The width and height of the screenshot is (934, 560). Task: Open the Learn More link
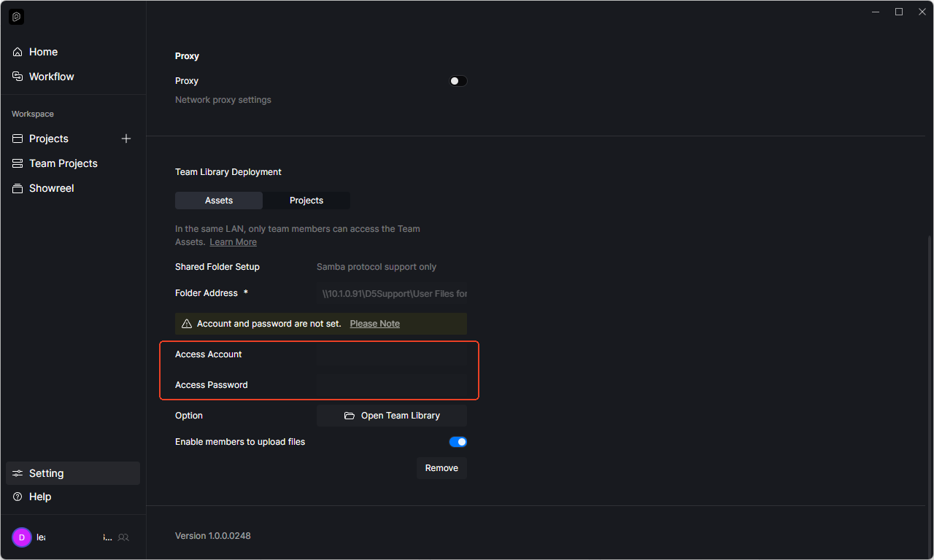[x=233, y=242]
